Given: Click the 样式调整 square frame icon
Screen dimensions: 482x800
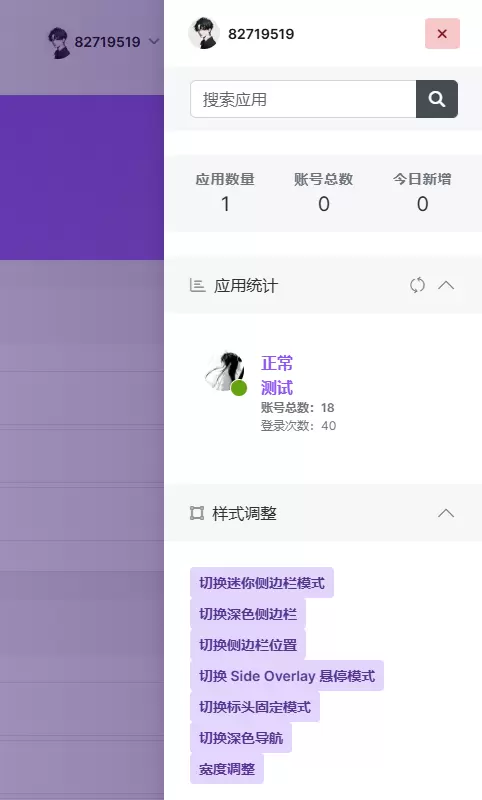Looking at the screenshot, I should pyautogui.click(x=197, y=513).
